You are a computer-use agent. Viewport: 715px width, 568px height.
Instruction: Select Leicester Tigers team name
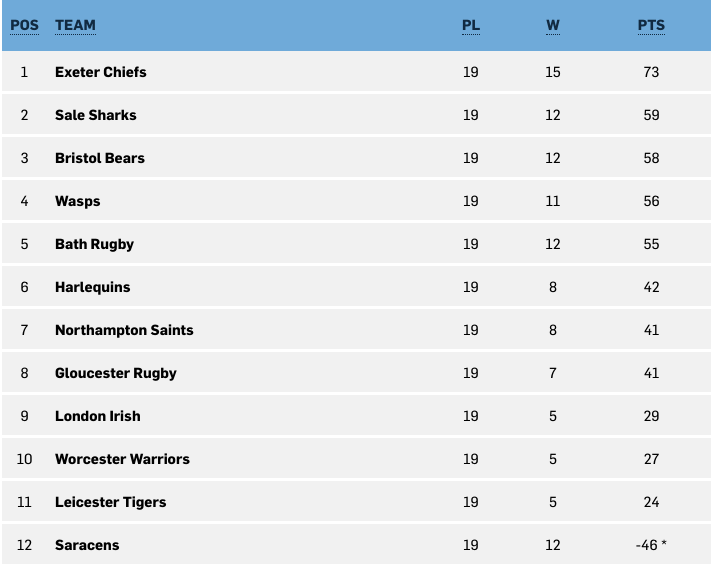110,502
